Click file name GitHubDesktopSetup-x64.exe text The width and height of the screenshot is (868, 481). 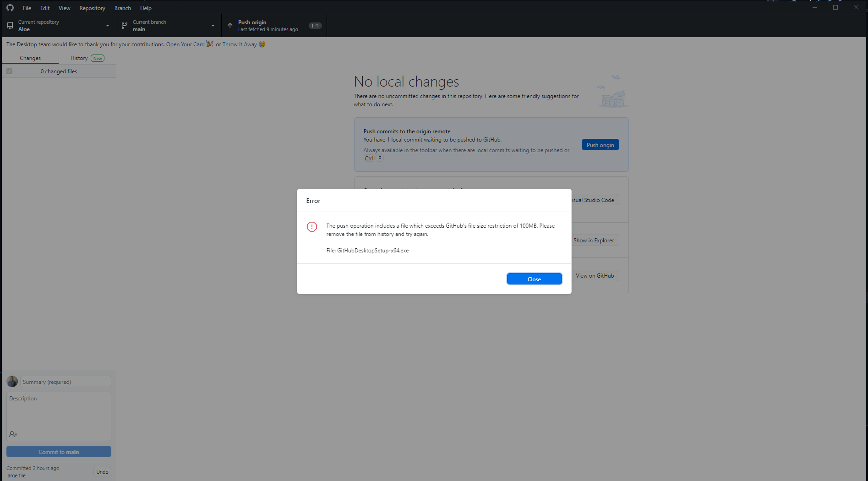click(373, 251)
